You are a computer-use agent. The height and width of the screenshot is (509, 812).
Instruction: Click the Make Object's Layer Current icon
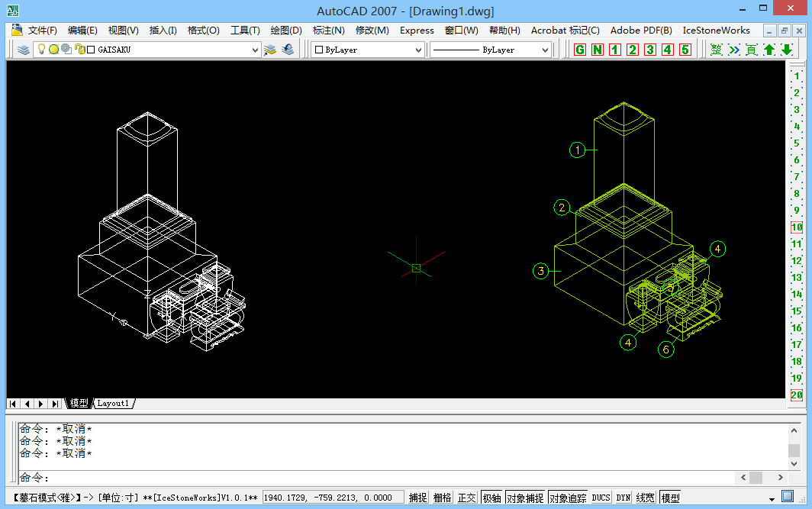(270, 50)
